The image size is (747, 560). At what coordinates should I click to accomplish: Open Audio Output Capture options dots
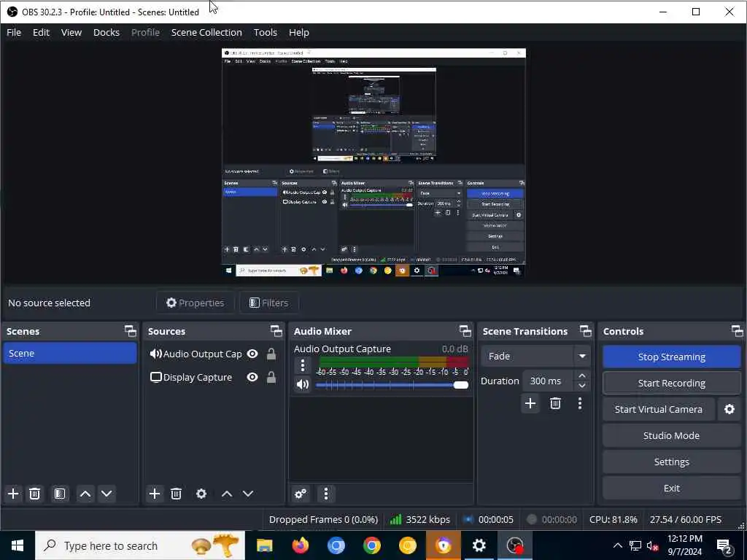(303, 366)
